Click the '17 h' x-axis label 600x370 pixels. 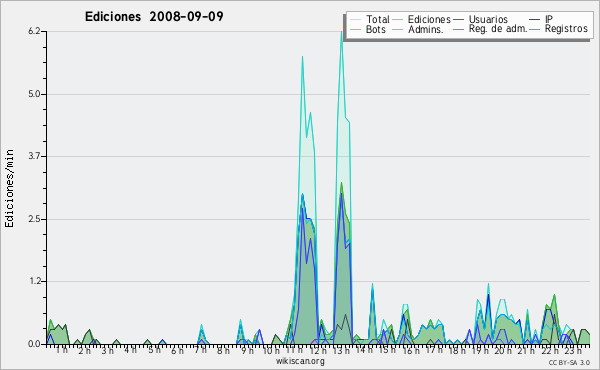point(434,350)
